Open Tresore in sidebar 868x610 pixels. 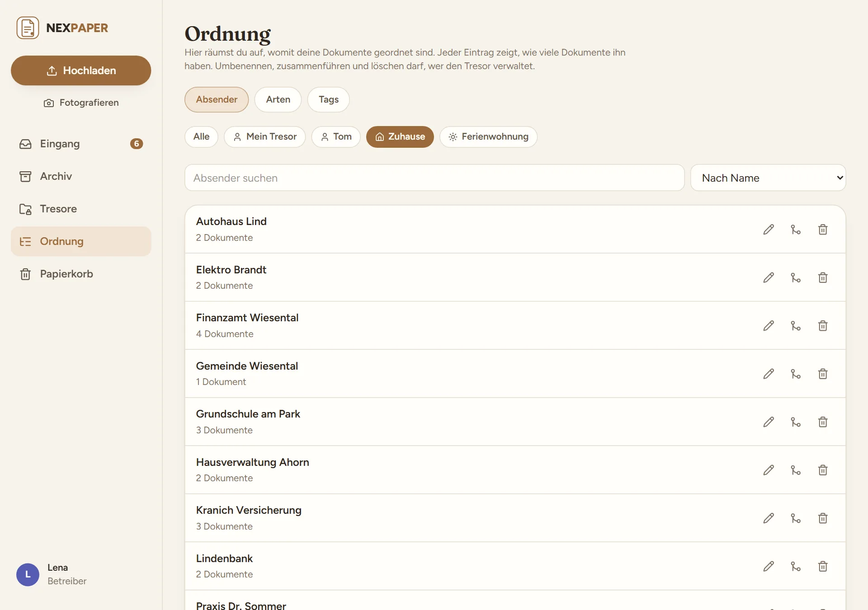(x=81, y=209)
